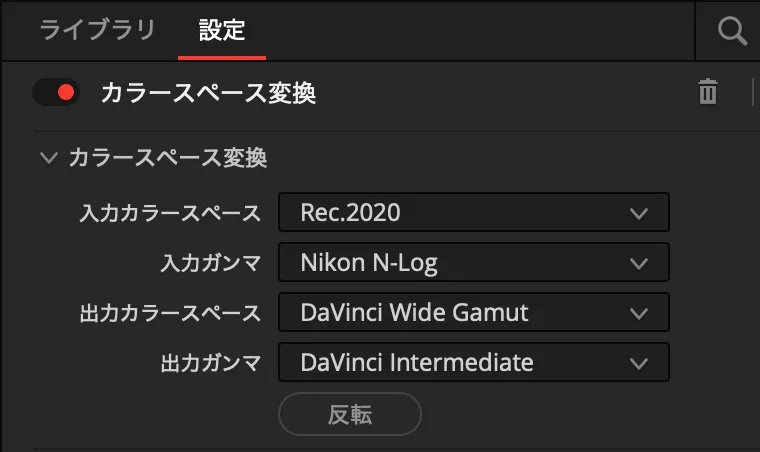Click the chevron arrow beside DaVinci Intermediate

click(640, 363)
